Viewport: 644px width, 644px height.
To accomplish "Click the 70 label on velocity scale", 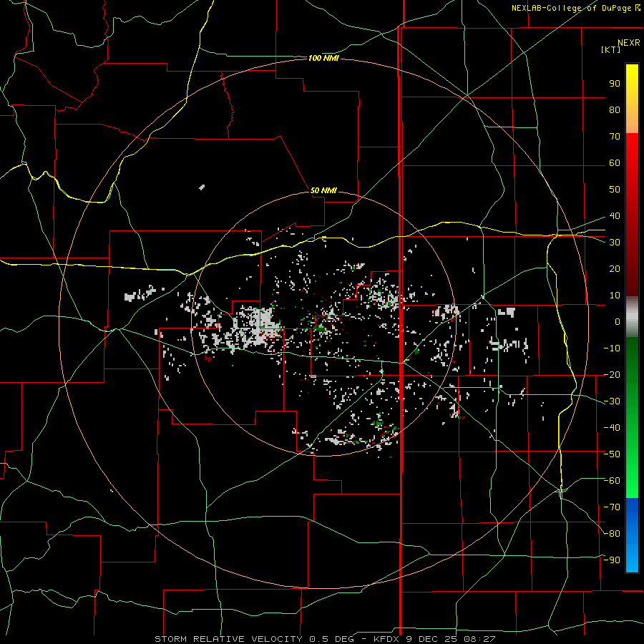I will (x=615, y=137).
